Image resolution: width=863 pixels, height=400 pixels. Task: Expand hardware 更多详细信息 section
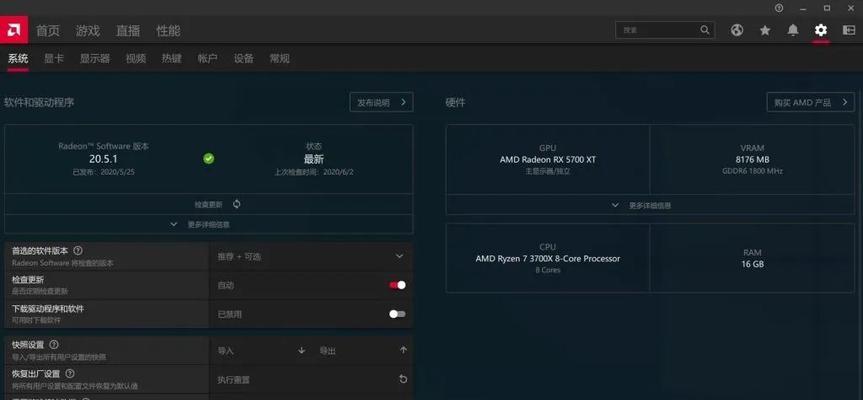(649, 205)
